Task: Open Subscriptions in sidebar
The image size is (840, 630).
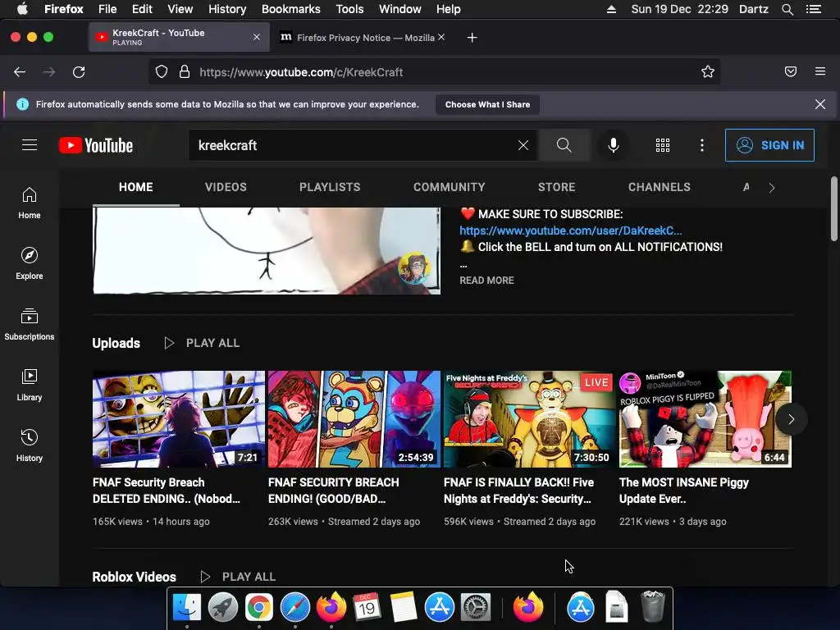Action: tap(30, 324)
